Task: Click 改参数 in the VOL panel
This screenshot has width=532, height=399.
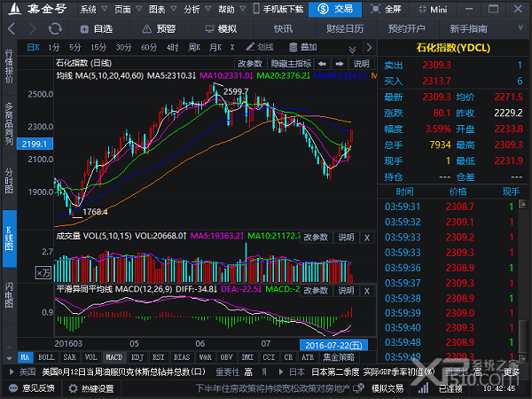Action: 316,237
